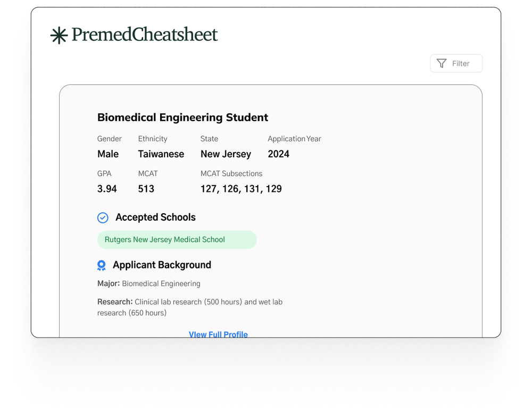This screenshot has width=532, height=420.
Task: Select the Gender label Male
Action: point(106,154)
